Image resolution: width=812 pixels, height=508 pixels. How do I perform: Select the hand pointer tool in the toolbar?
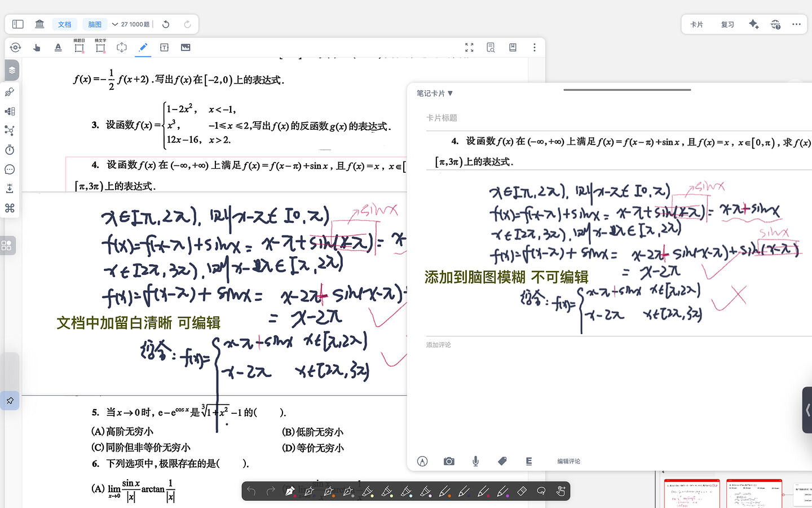(x=36, y=47)
